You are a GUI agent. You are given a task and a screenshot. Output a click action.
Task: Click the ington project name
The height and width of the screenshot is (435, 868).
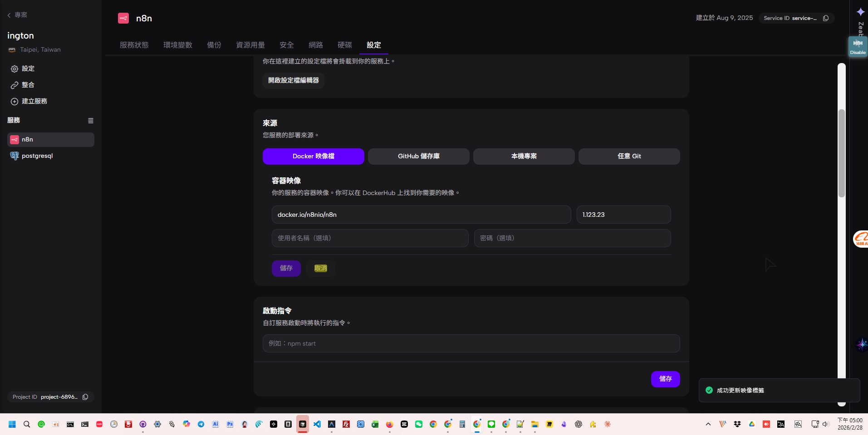(x=20, y=36)
